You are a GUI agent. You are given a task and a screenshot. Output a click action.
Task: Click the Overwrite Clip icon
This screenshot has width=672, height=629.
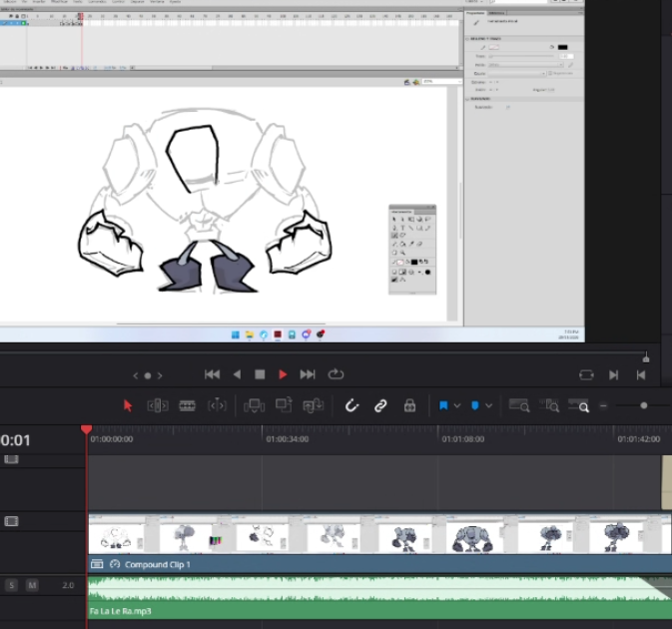(284, 405)
